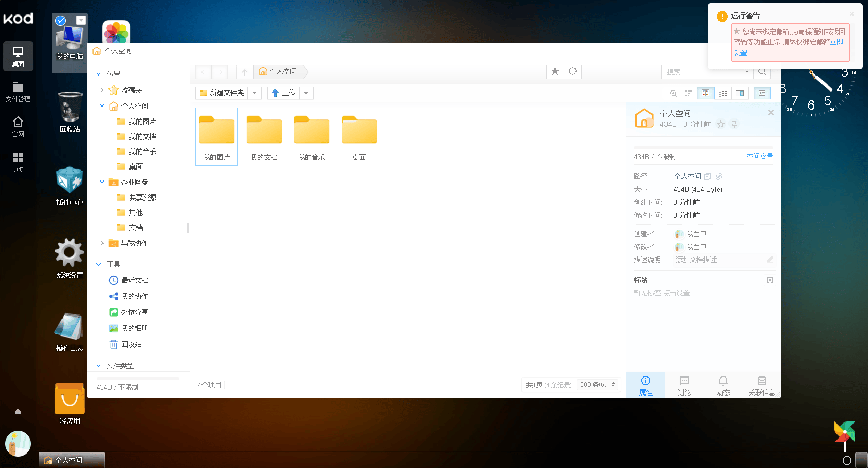868x468 pixels.
Task: Open the 新建文件夹 dropdown arrow
Action: (x=254, y=93)
